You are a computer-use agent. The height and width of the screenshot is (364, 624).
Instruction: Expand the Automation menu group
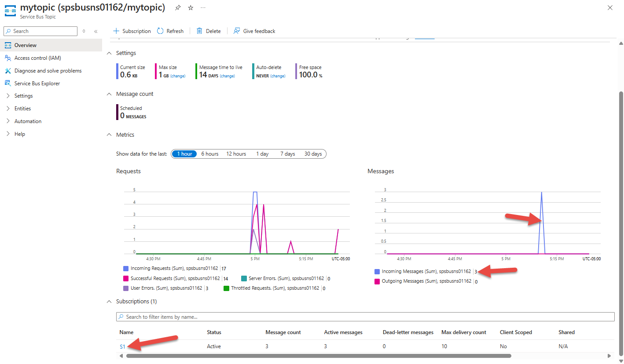click(8, 121)
